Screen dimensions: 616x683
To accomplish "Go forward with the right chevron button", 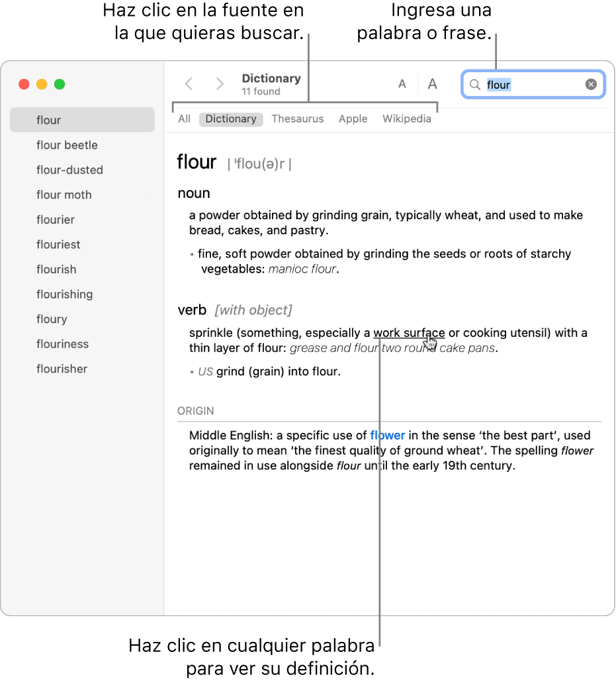I will coord(220,83).
